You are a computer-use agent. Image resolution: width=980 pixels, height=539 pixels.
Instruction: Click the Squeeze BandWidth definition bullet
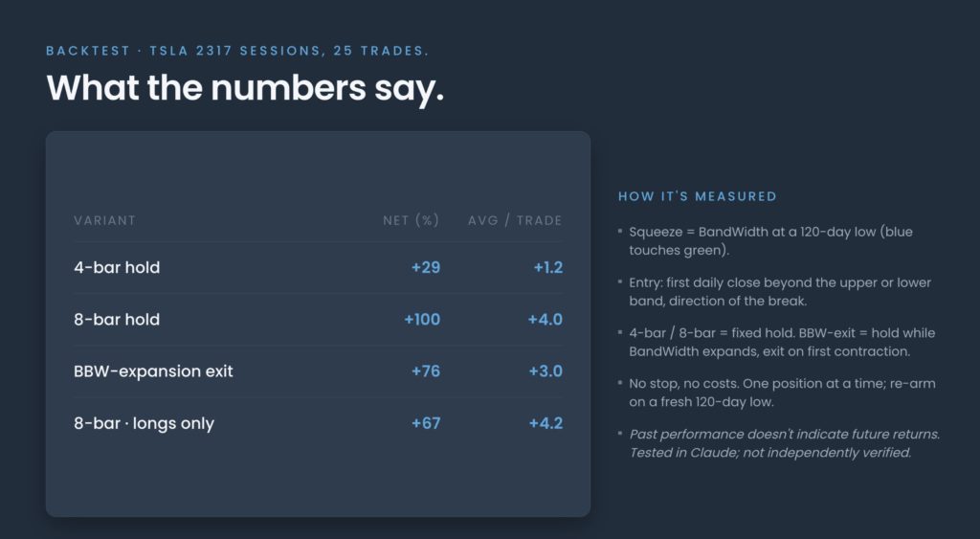coord(770,240)
